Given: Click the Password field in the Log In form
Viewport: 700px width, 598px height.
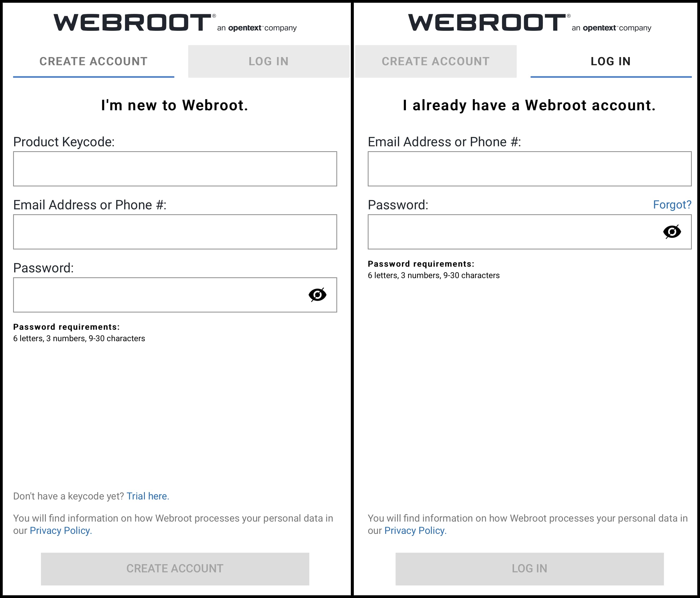Looking at the screenshot, I should [x=513, y=232].
